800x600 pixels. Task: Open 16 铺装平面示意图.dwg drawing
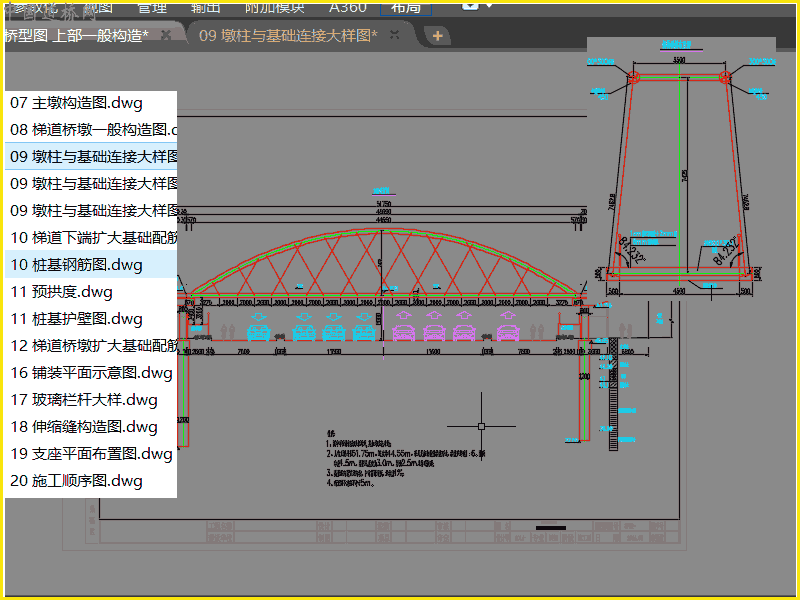coord(91,373)
